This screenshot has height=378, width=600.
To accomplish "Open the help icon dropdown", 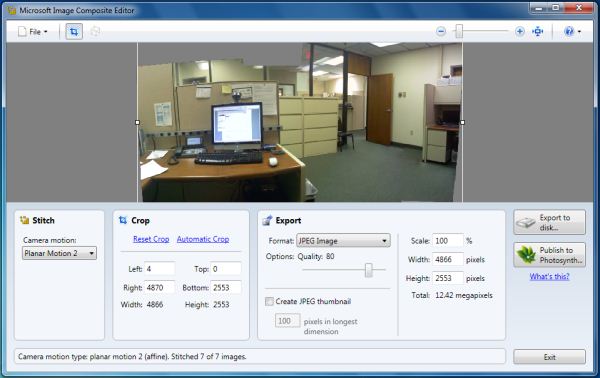I will pos(572,31).
